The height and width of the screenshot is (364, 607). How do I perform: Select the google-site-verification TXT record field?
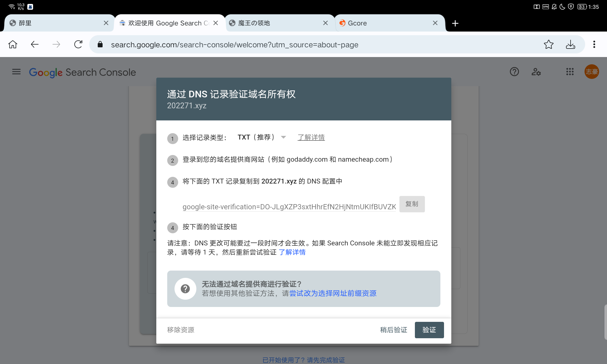[289, 207]
